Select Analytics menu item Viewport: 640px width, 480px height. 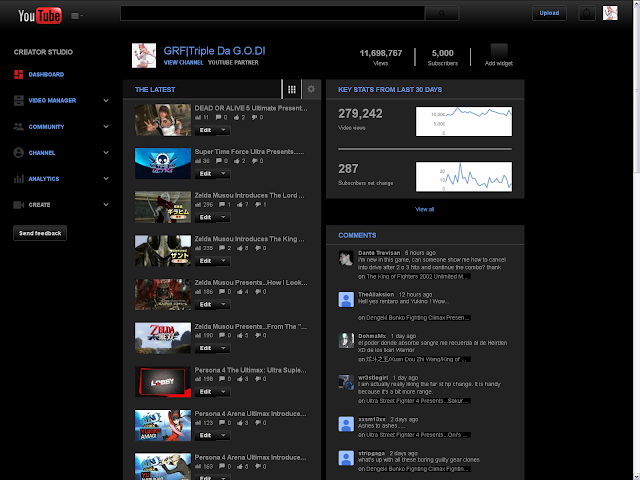[44, 179]
